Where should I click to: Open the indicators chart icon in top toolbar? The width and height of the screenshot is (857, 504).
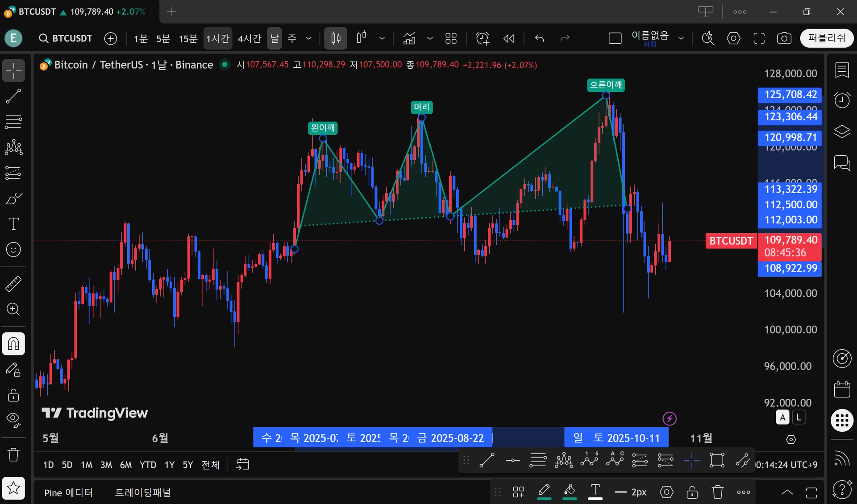(409, 38)
